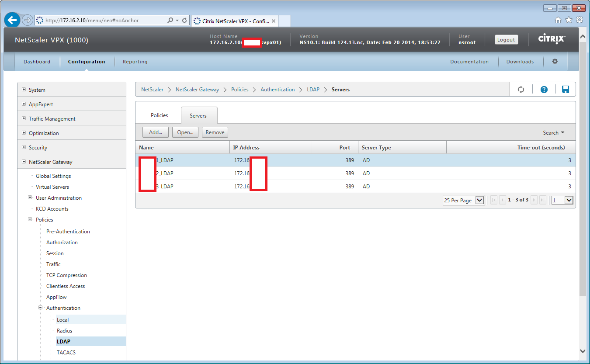Open the address bar dropdown arrow

point(177,21)
